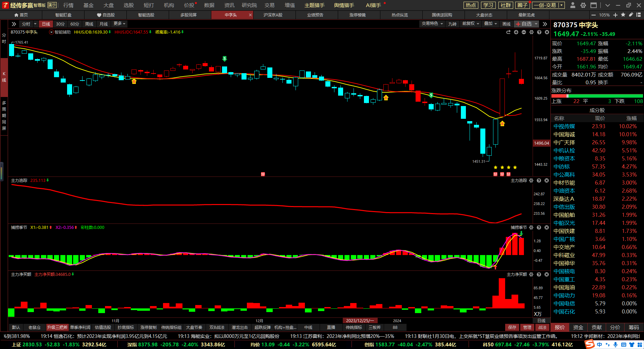Image resolution: width=644 pixels, height=349 pixels.
Task: Open 前复权 adjustment dropdown
Action: coord(471,24)
